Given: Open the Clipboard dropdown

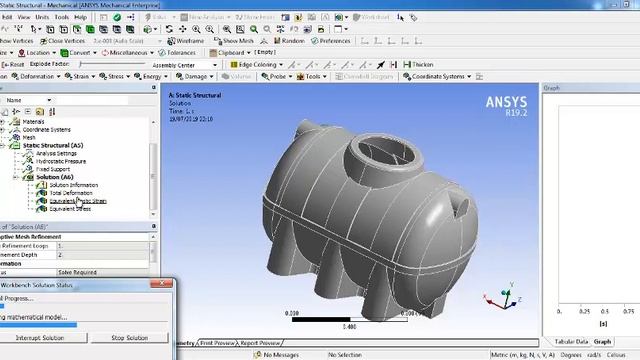Looking at the screenshot, I should coord(230,53).
